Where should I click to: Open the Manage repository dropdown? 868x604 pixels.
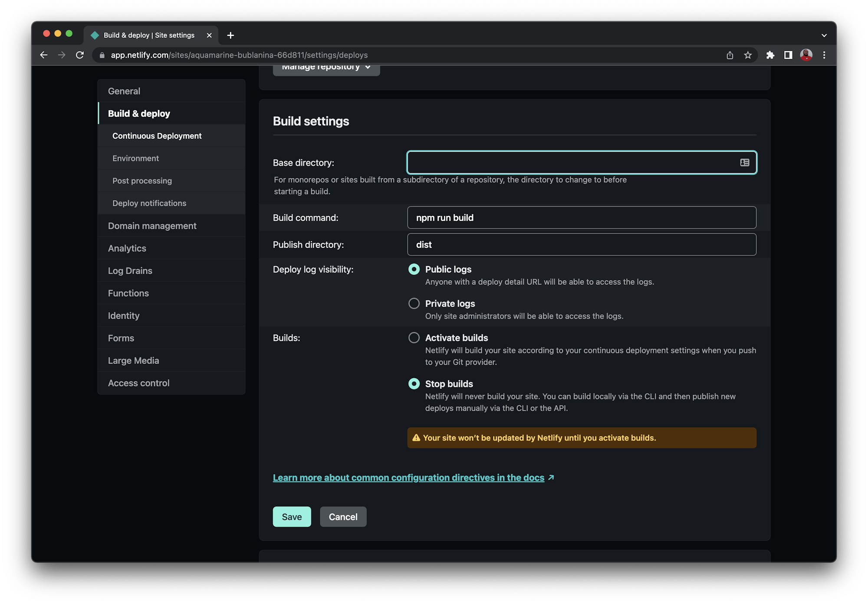(326, 67)
